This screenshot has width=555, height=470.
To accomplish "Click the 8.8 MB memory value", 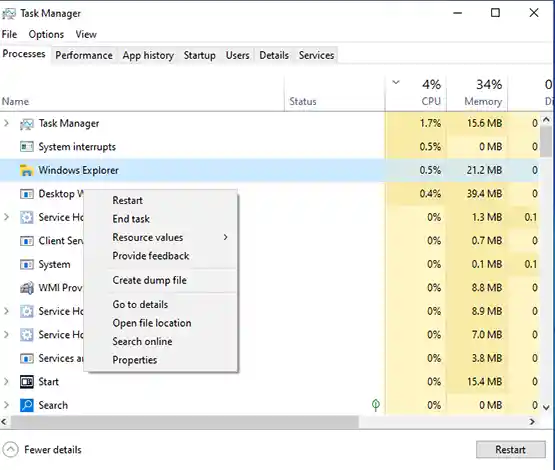I will [x=486, y=287].
